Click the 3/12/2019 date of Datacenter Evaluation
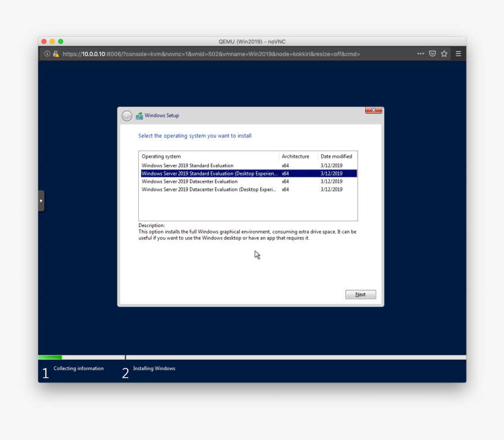This screenshot has height=440, width=504. click(x=331, y=181)
